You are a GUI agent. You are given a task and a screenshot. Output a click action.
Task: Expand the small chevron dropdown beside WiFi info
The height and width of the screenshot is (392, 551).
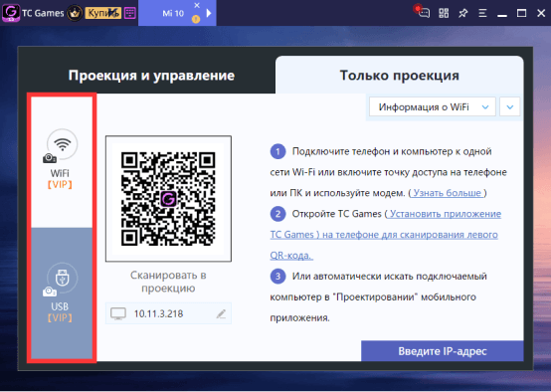coord(510,106)
